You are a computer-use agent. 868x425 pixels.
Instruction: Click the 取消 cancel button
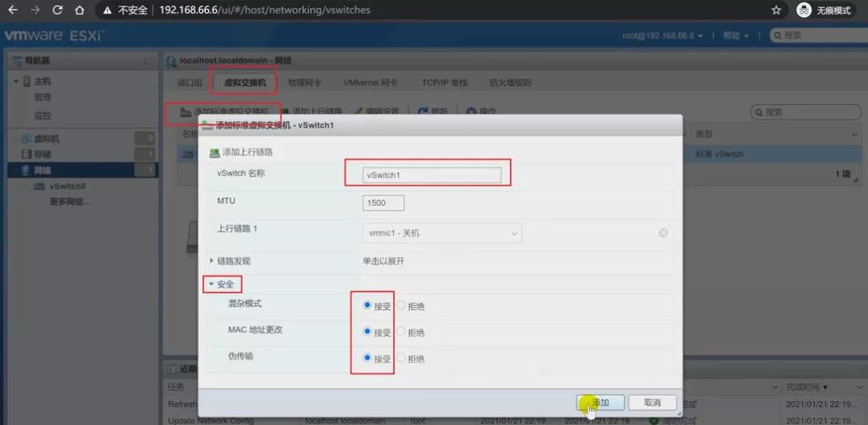click(652, 403)
